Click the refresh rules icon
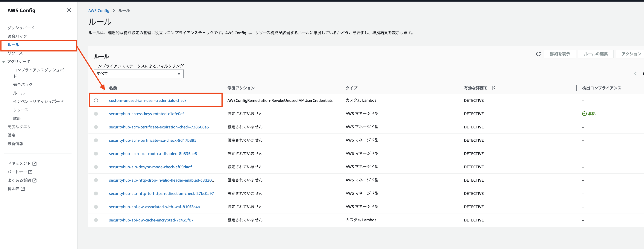Image resolution: width=644 pixels, height=249 pixels. 538,54
